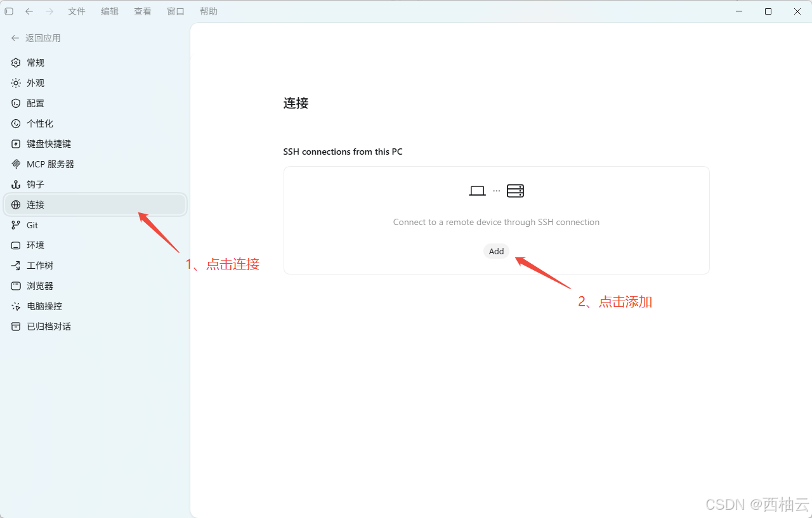This screenshot has height=518, width=812.
Task: Go forward with the right arrow
Action: pos(49,11)
